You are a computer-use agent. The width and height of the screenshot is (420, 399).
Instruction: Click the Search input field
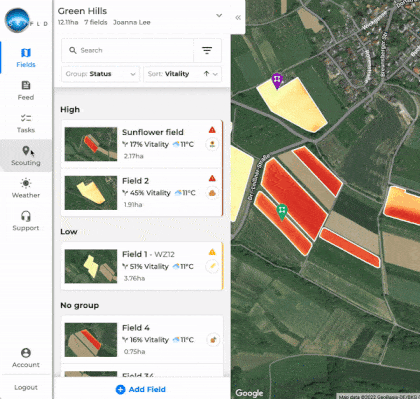coord(127,50)
